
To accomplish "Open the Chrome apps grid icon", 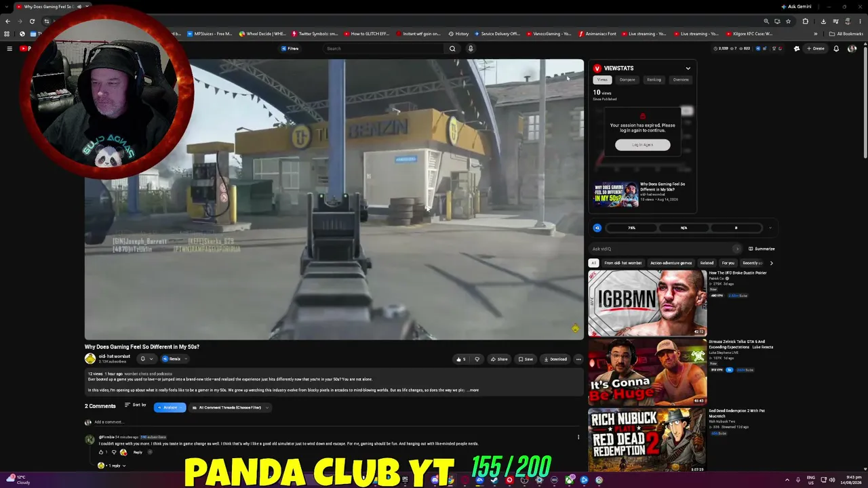I will pyautogui.click(x=7, y=34).
